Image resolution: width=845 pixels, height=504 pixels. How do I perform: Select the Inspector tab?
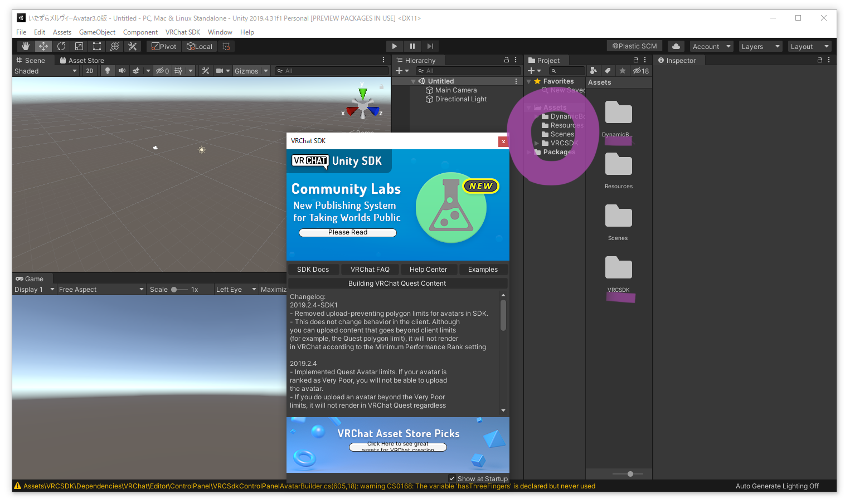[677, 60]
